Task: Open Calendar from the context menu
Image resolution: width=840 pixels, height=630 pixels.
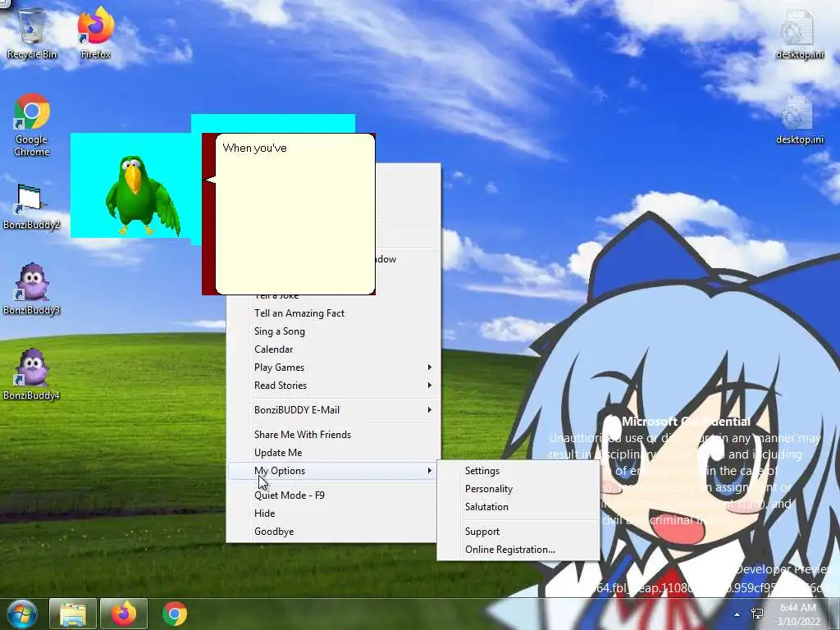Action: (x=332, y=349)
